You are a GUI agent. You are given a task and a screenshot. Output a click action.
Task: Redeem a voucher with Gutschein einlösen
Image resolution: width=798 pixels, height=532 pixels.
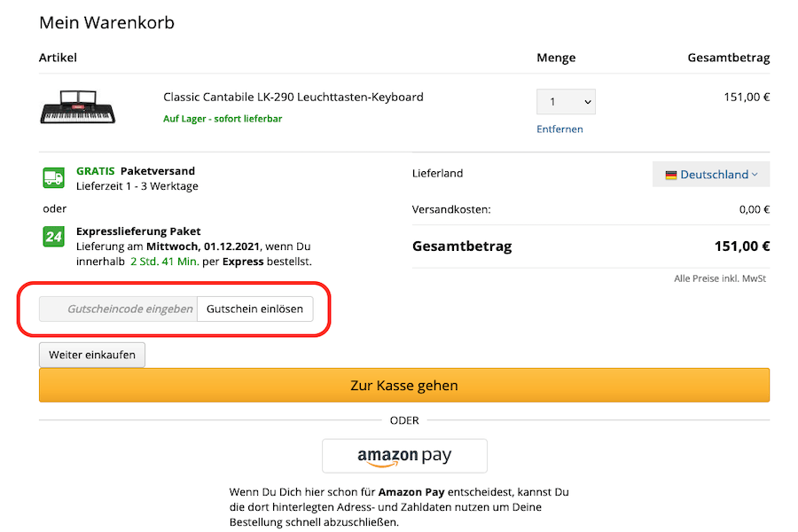256,309
